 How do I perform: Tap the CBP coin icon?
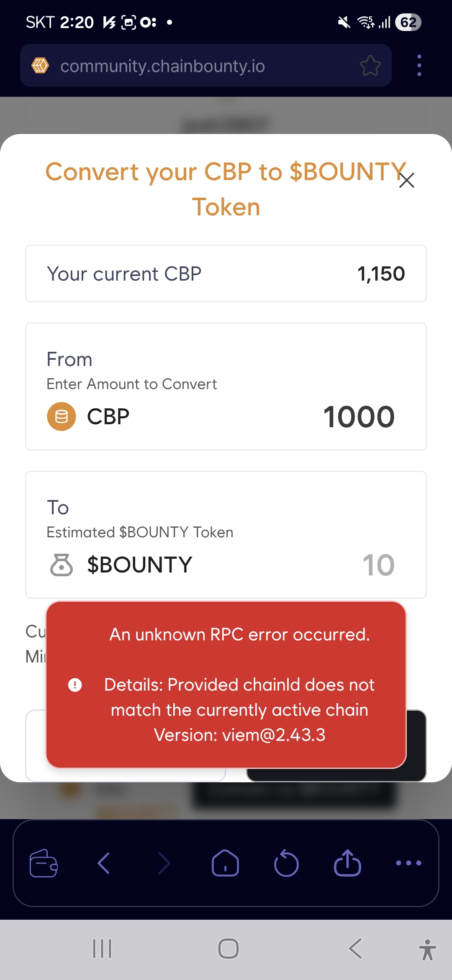tap(62, 417)
